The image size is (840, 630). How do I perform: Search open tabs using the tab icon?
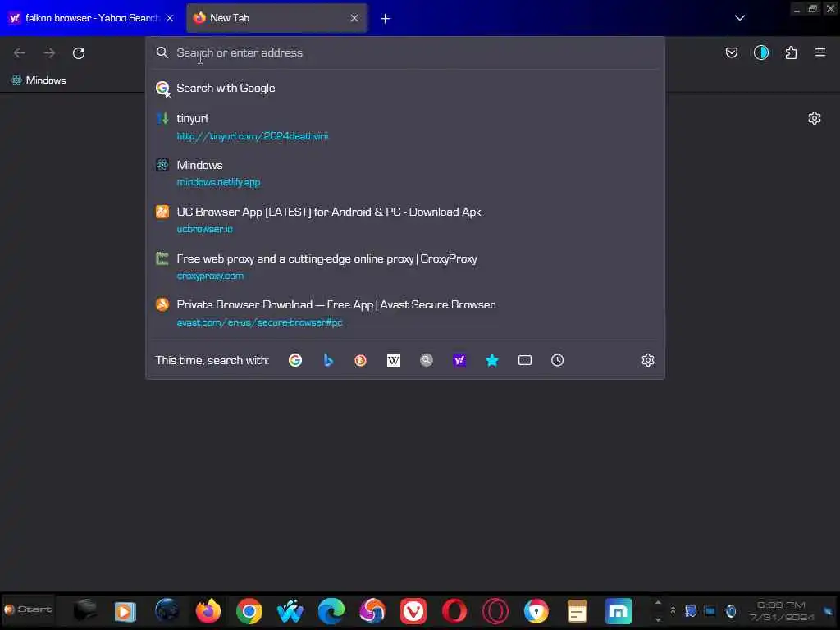(x=525, y=361)
